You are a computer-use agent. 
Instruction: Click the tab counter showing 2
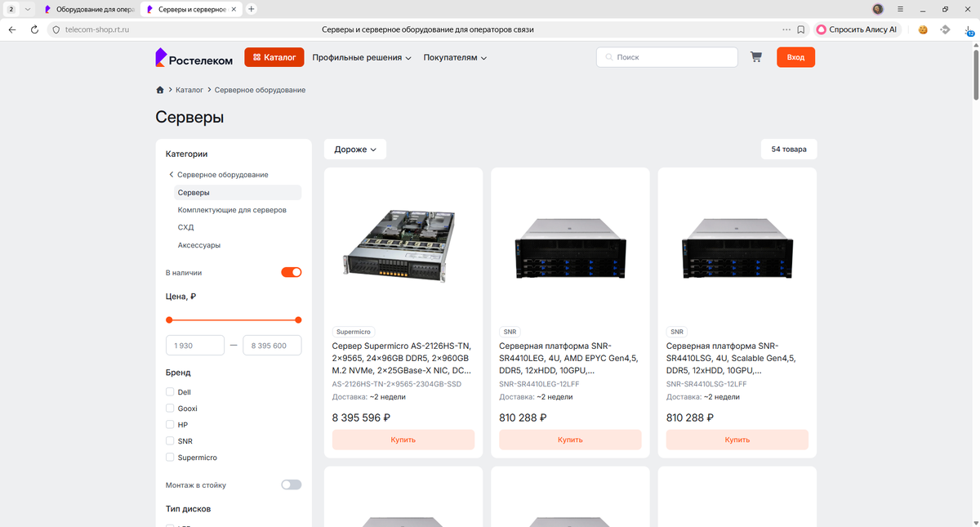(11, 9)
